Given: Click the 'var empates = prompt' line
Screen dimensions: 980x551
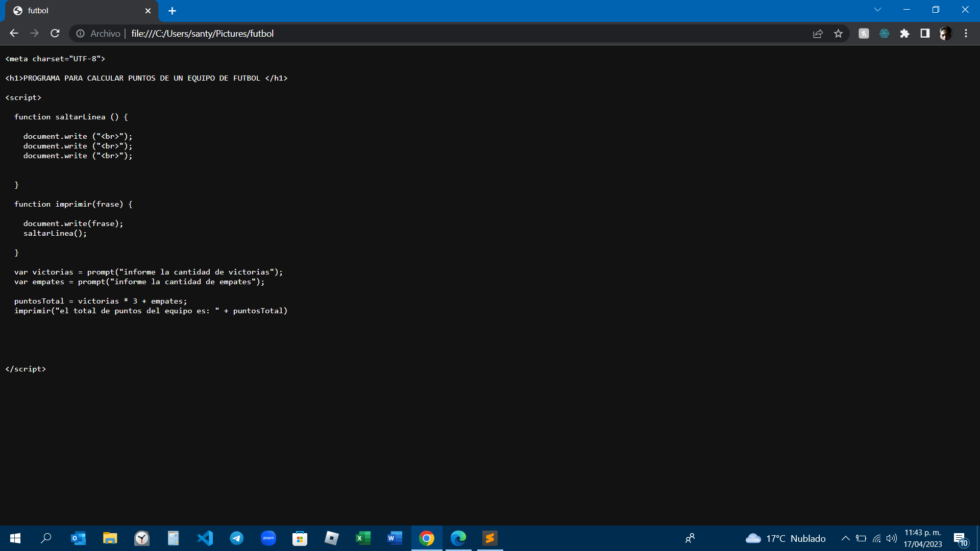Looking at the screenshot, I should (139, 282).
